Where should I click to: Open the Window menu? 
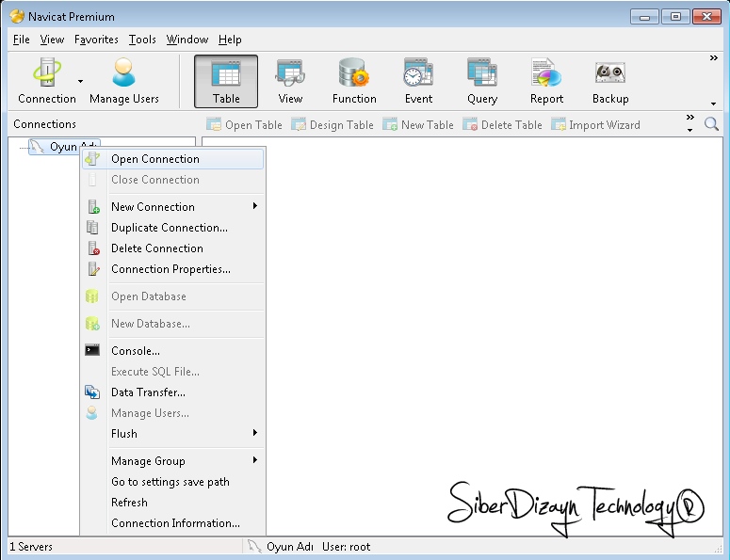(x=187, y=40)
